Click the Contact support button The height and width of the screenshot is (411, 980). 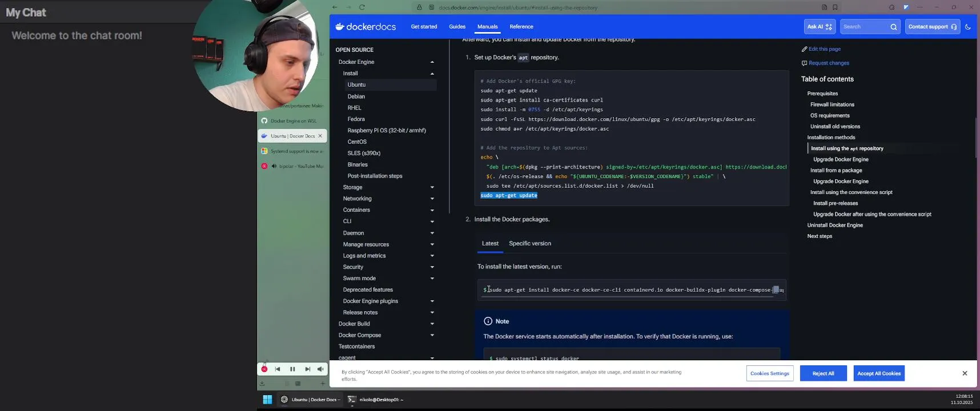pyautogui.click(x=932, y=27)
